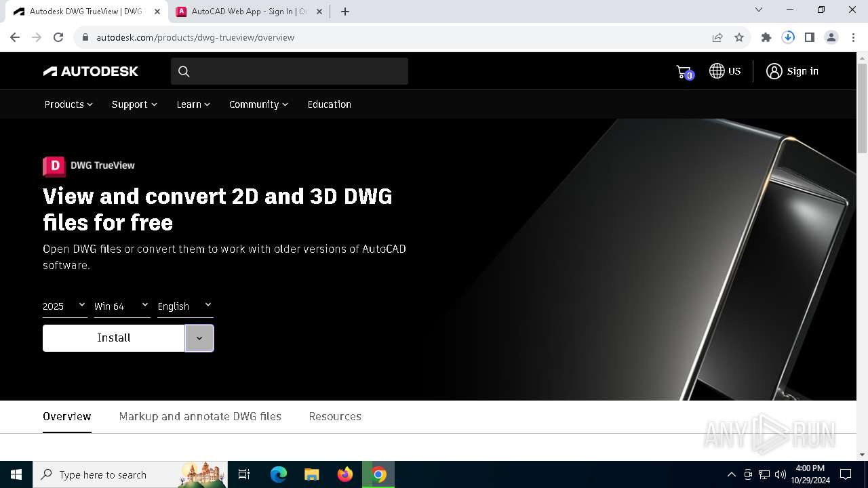
Task: Open the Chrome tab search chevron
Action: click(759, 9)
